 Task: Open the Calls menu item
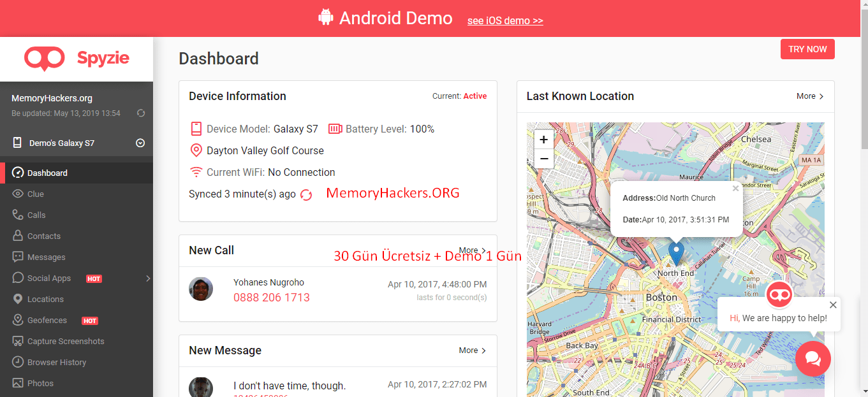click(x=77, y=215)
